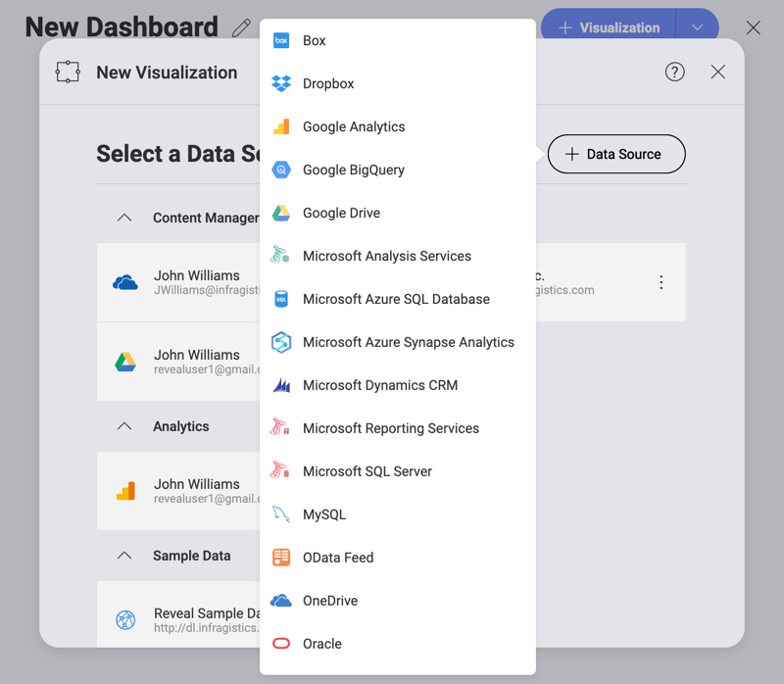Choose Dropbox from data source list
This screenshot has height=684, width=784.
pos(398,83)
